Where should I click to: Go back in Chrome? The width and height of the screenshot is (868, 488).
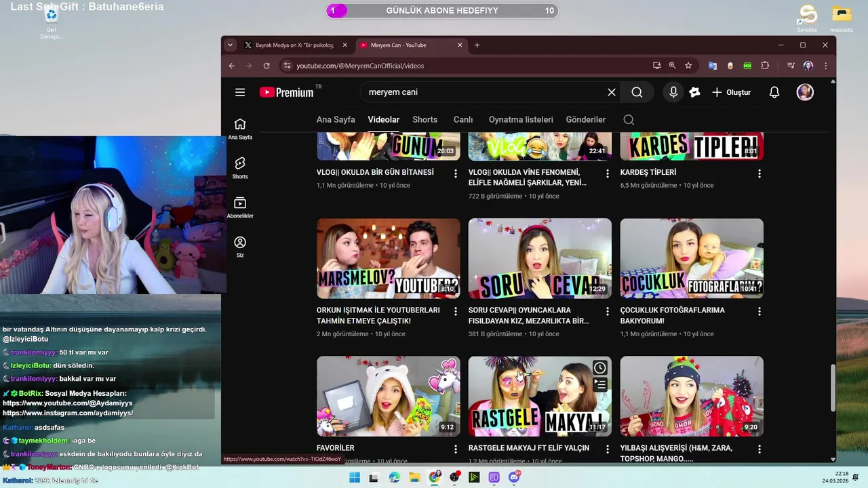coord(232,66)
